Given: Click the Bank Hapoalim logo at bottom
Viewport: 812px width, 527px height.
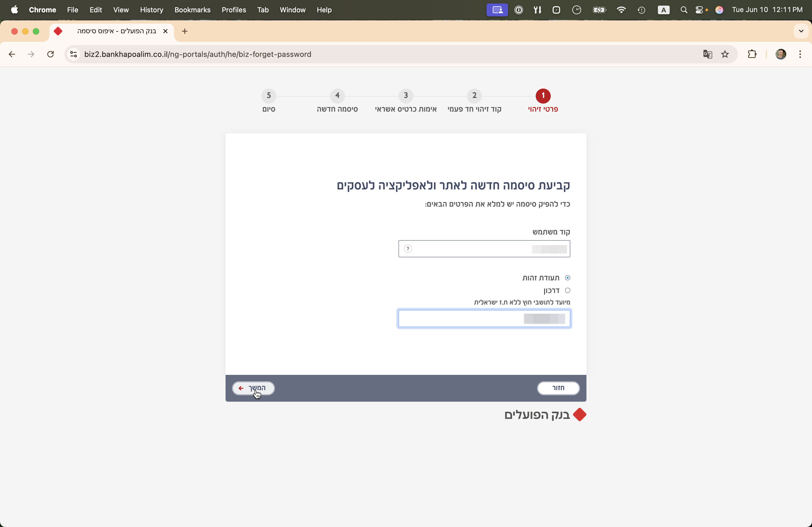Looking at the screenshot, I should tap(545, 415).
